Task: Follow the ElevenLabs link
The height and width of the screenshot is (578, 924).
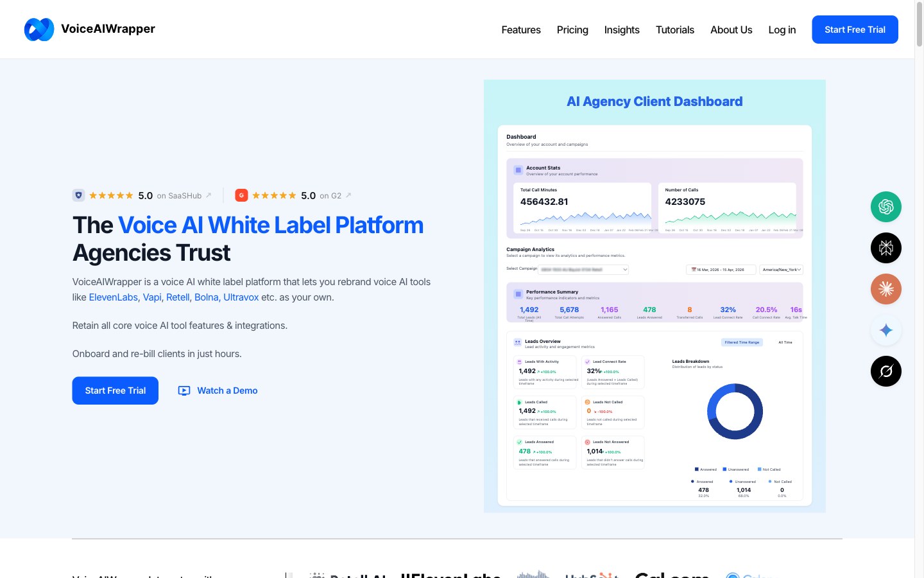Action: point(114,297)
